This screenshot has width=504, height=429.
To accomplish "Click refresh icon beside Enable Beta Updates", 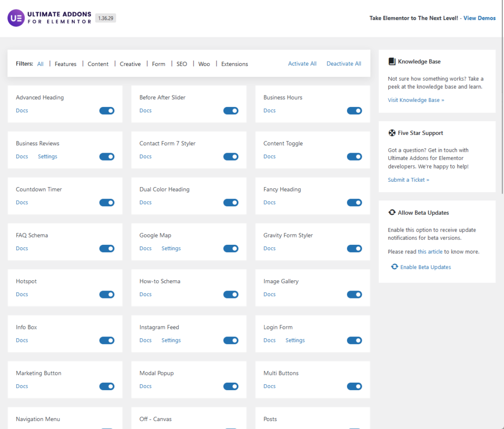I will [394, 267].
